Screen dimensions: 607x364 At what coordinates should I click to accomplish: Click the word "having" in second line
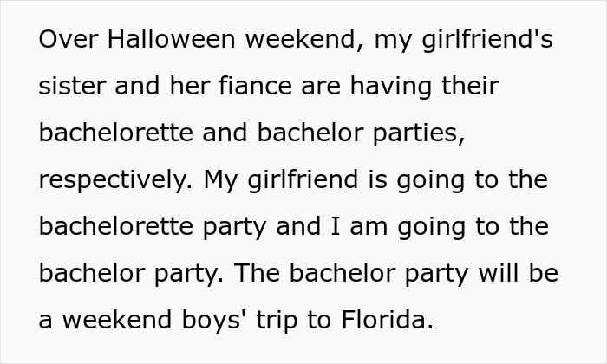[388, 87]
